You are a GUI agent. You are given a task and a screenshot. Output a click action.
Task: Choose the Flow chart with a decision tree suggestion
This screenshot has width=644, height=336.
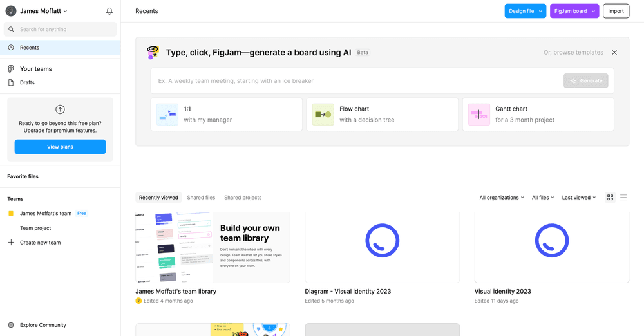click(x=383, y=114)
